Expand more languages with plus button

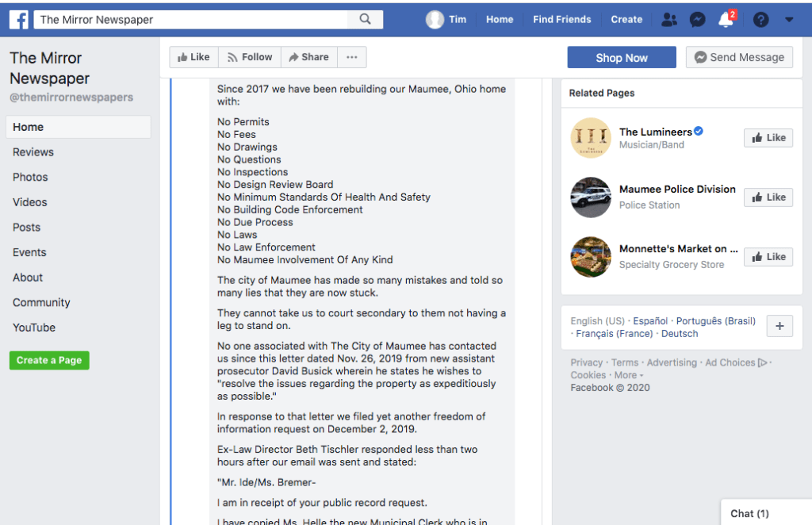(779, 326)
